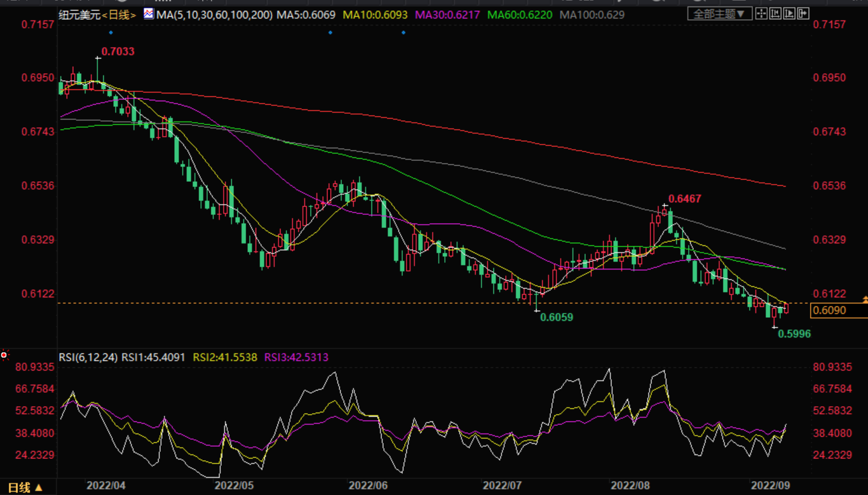Click the 0.6090 current price tag
Screen dimensions: 868x495
click(830, 310)
